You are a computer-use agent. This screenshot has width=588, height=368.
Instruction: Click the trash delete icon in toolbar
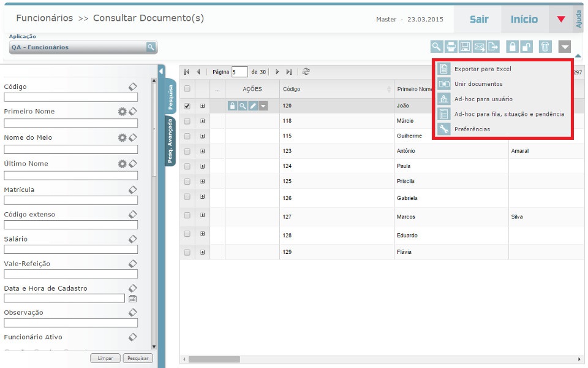click(x=545, y=47)
